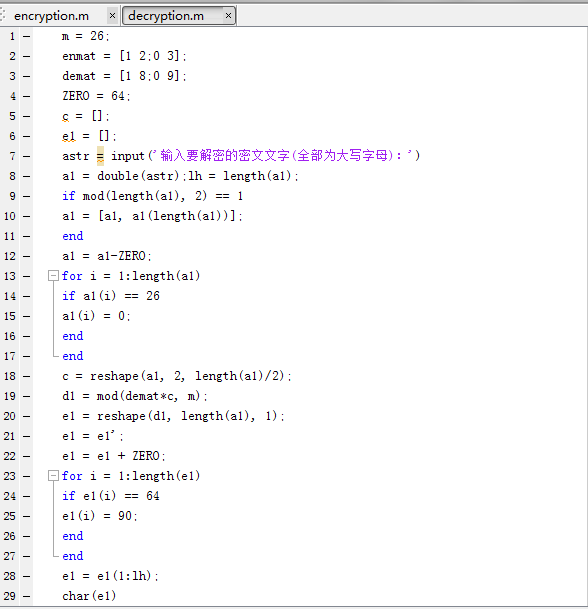Click 'm = 26;' on line 1
The height and width of the screenshot is (609, 588).
pyautogui.click(x=85, y=36)
